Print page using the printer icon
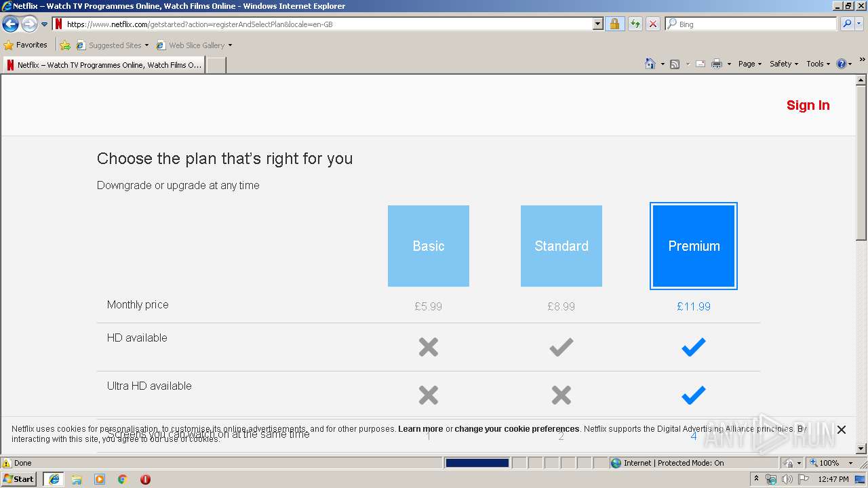This screenshot has width=868, height=488. (x=717, y=64)
